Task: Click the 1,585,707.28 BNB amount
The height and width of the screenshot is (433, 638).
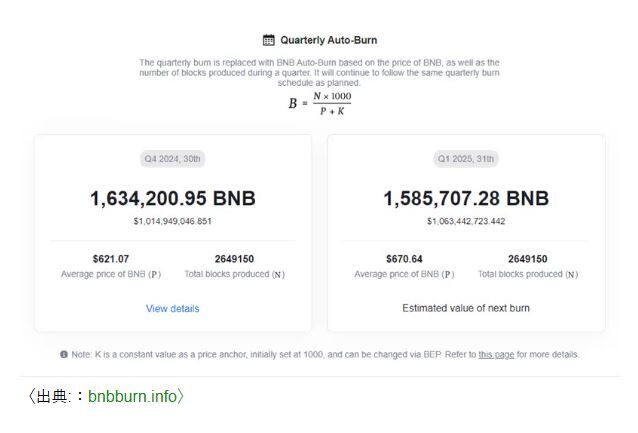Action: 466,199
